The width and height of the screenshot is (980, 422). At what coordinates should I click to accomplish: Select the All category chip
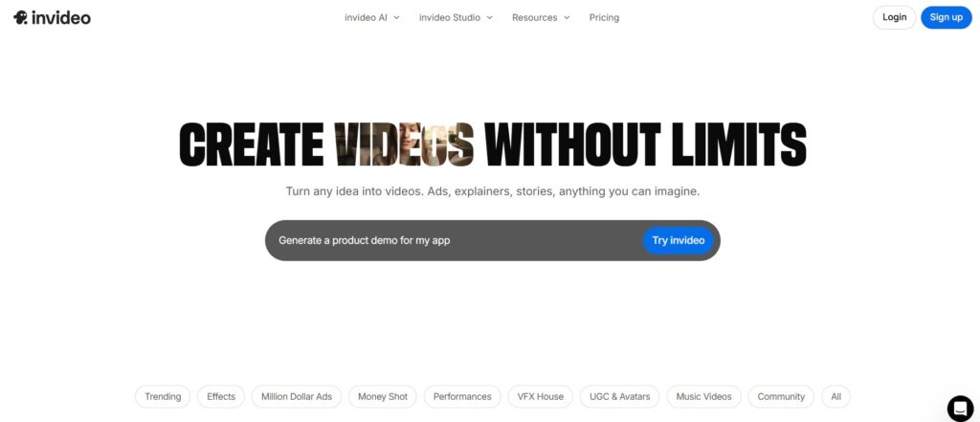pos(835,396)
